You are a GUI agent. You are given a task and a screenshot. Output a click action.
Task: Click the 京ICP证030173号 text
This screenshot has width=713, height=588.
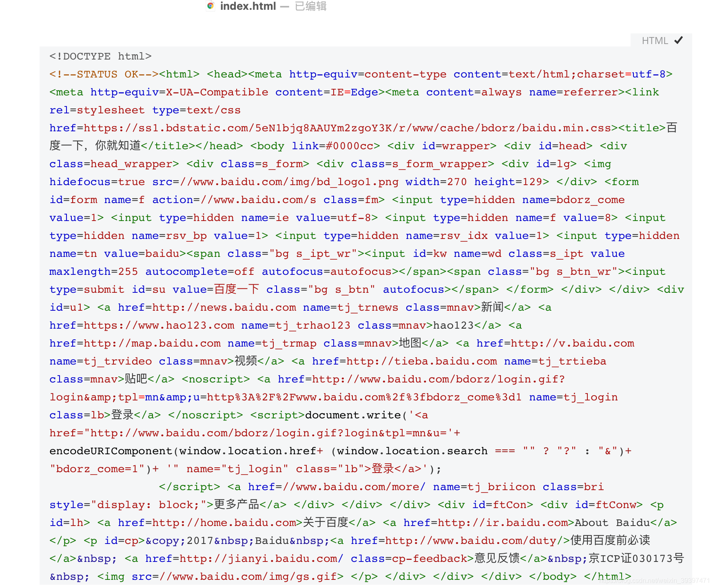[636, 558]
